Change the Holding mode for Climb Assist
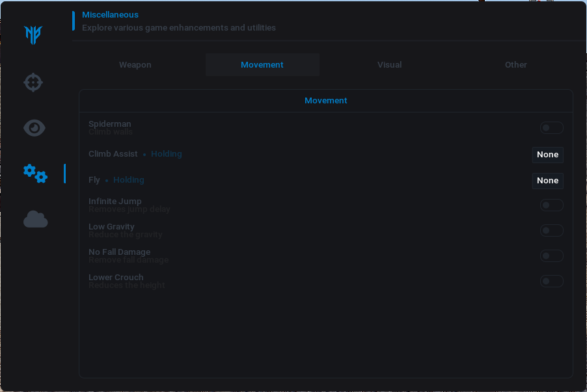Viewport: 587px width, 392px height. pos(166,154)
